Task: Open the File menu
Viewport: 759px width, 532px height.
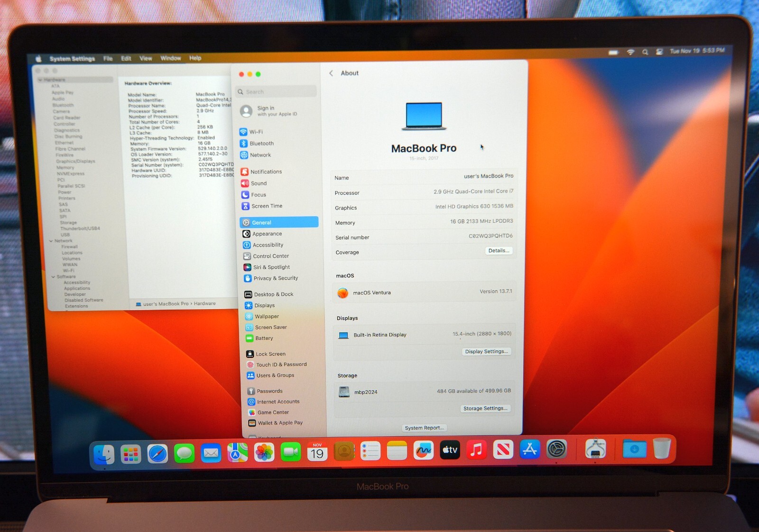Action: point(108,58)
